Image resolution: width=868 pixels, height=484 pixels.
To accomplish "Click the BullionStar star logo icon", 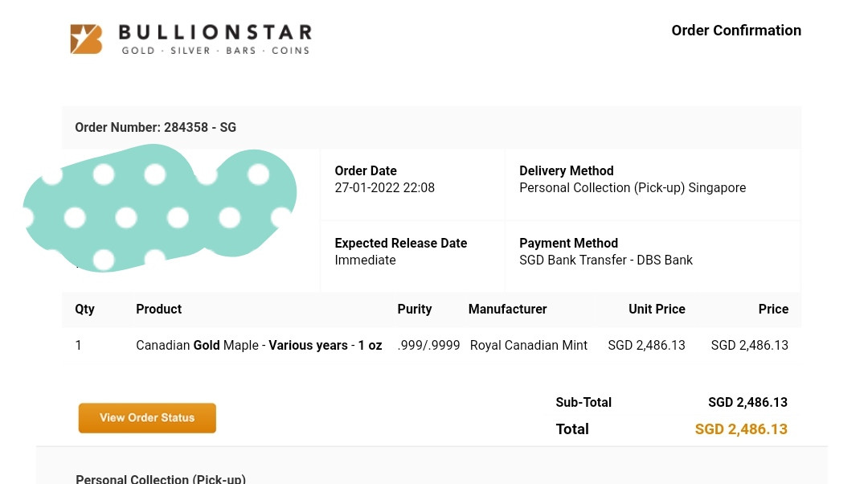I will tap(86, 39).
